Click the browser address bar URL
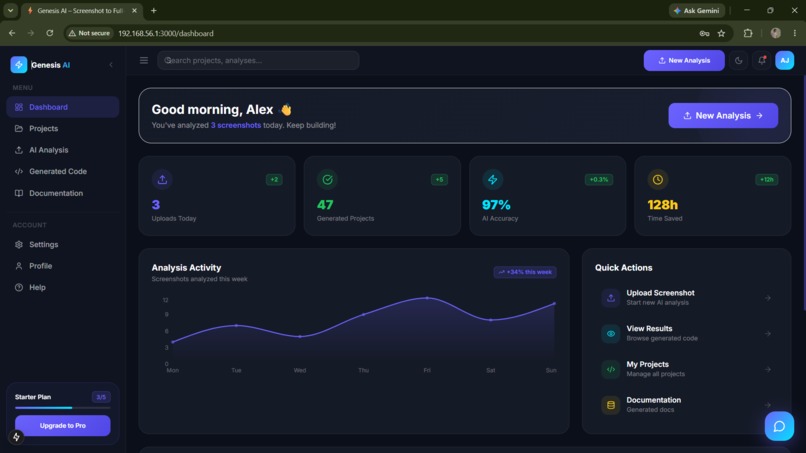 click(x=166, y=33)
